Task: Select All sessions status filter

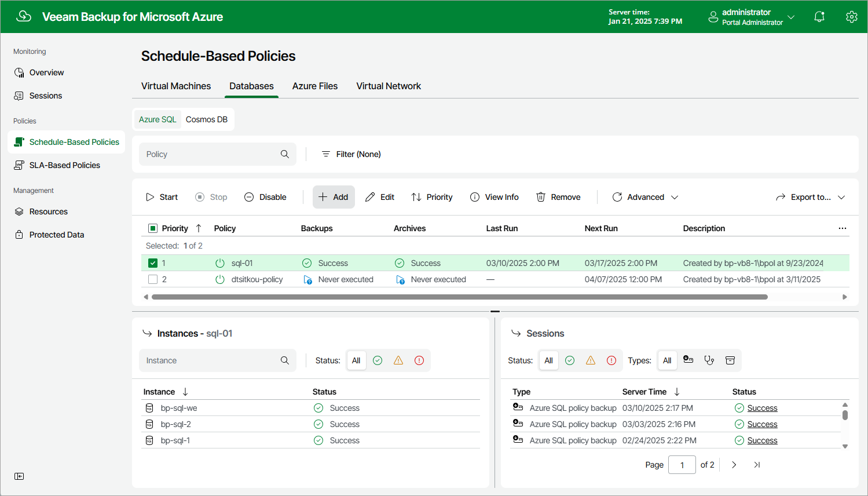Action: (548, 360)
